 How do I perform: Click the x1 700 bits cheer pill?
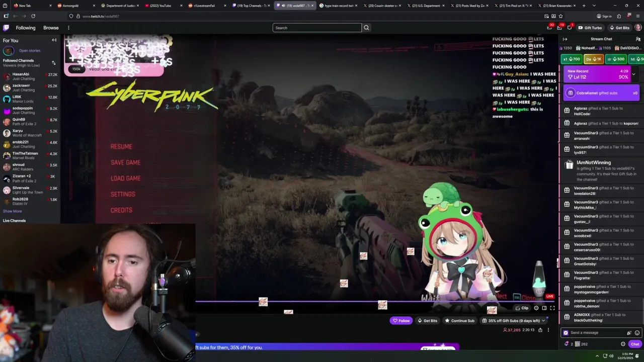pyautogui.click(x=572, y=59)
